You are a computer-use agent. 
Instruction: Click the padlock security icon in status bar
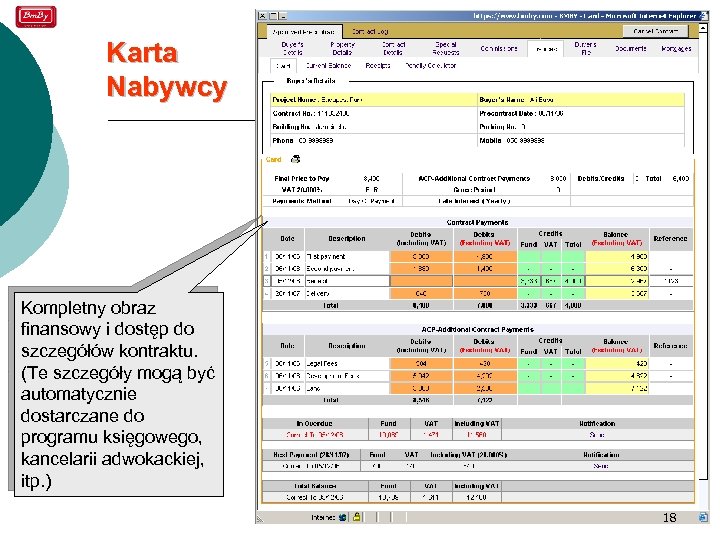(356, 517)
